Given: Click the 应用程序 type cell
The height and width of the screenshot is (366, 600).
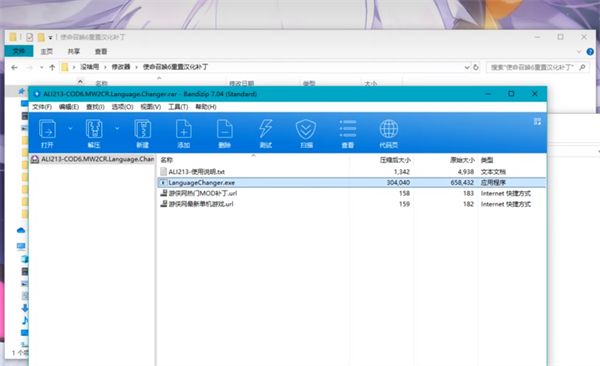Looking at the screenshot, I should pyautogui.click(x=493, y=183).
